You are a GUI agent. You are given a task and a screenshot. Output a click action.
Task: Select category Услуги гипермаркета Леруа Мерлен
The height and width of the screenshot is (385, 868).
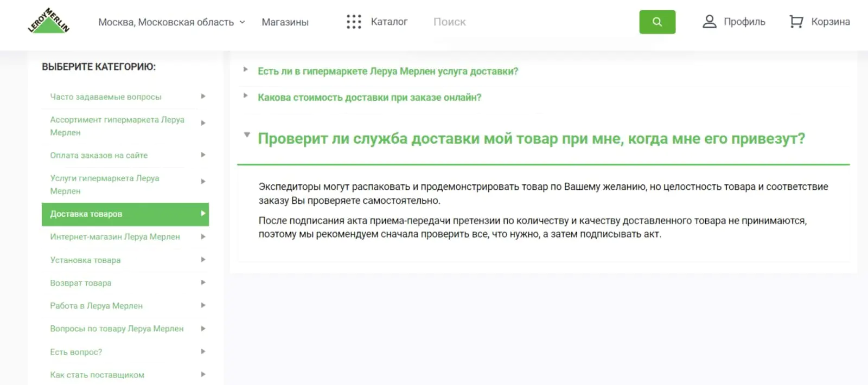[x=105, y=184]
